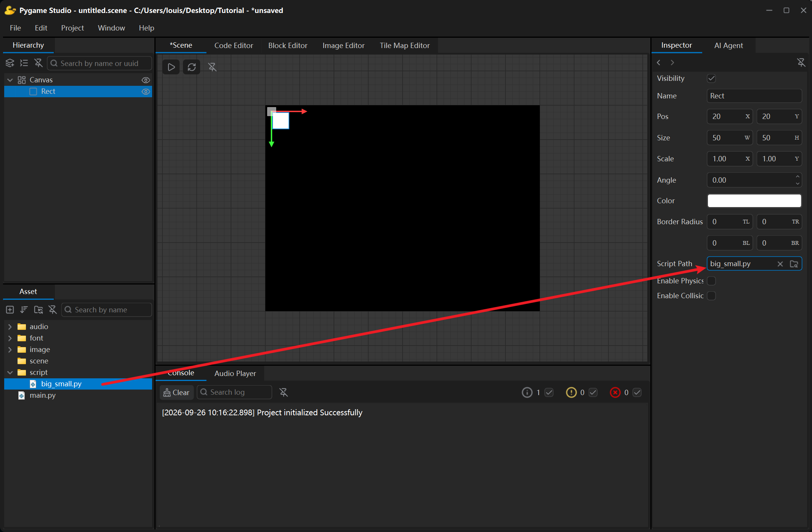812x532 pixels.
Task: Click the locate folder icon in Asset toolbar
Action: 39,310
